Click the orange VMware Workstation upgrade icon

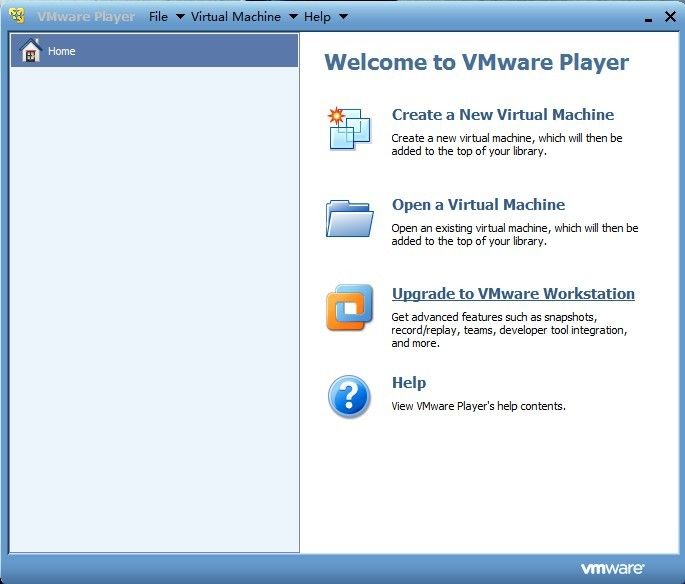(349, 308)
